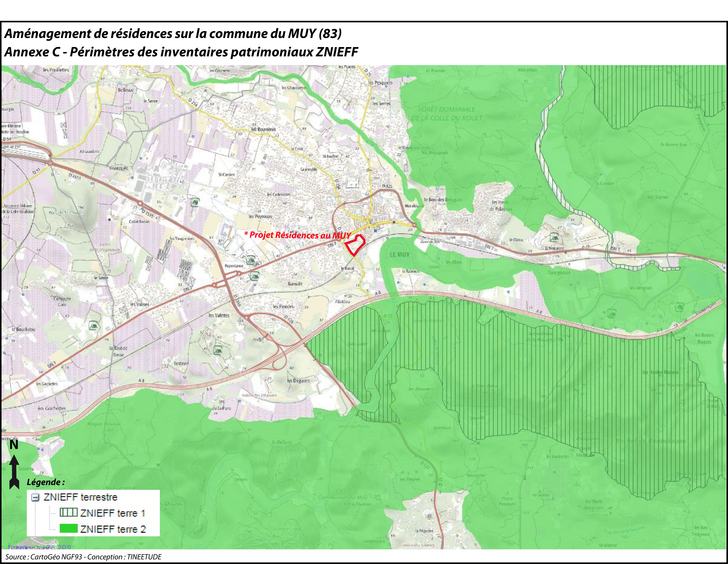Image resolution: width=728 pixels, height=564 pixels.
Task: Click the "les Pouillettes" place label
Action: 56,70
